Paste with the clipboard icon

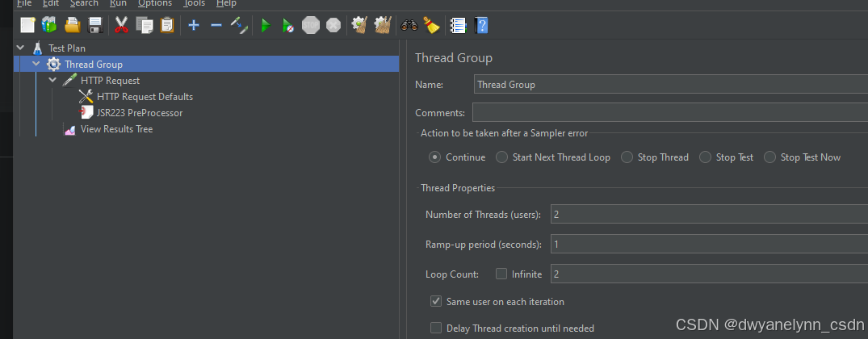pos(166,25)
